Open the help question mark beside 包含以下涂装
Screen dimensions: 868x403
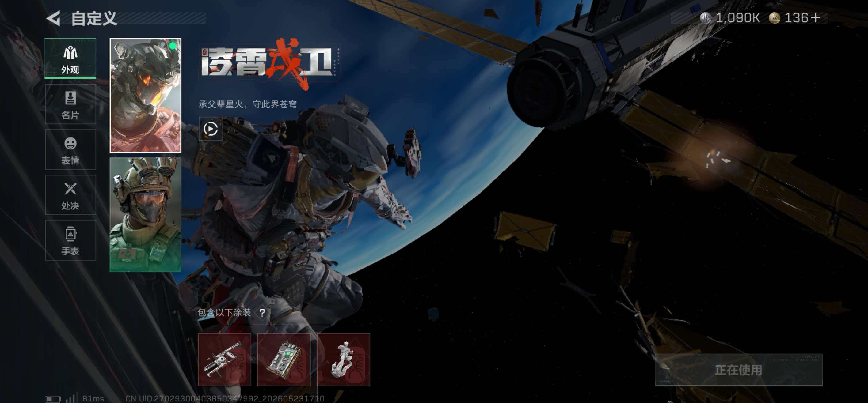click(262, 313)
